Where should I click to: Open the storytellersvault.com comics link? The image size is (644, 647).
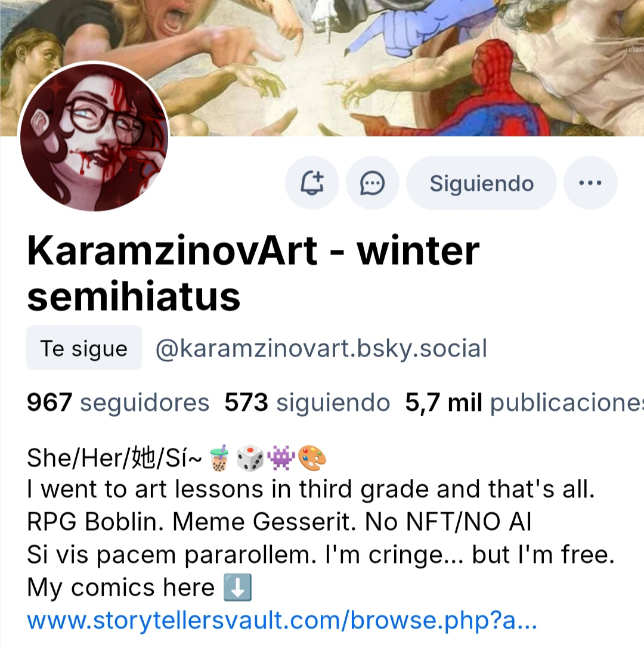[282, 620]
